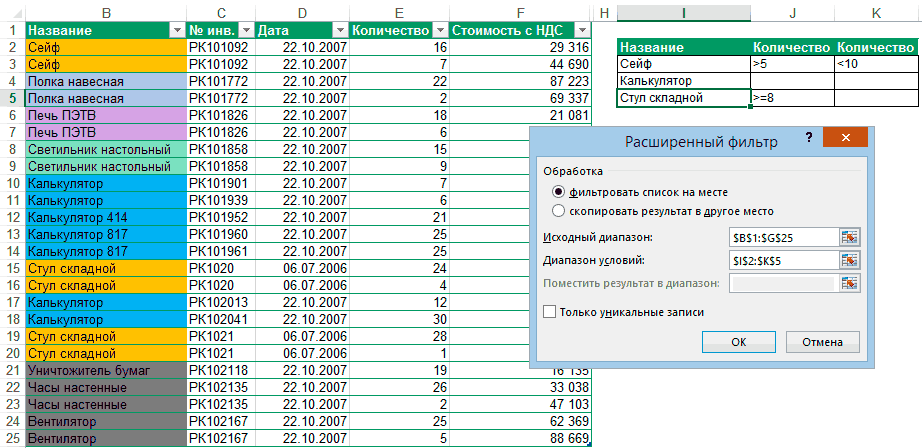Click orange cell 'Сейф' in row 2

tap(106, 47)
